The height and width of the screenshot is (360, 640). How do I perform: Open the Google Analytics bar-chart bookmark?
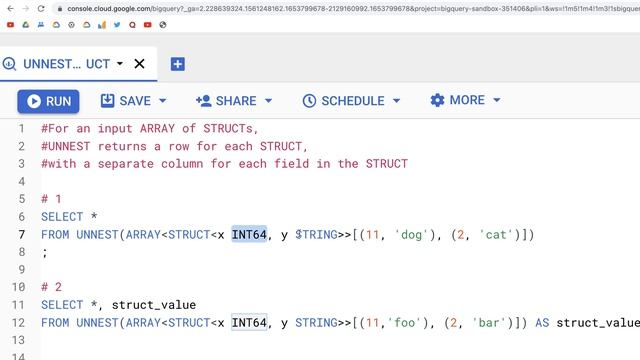[102, 25]
